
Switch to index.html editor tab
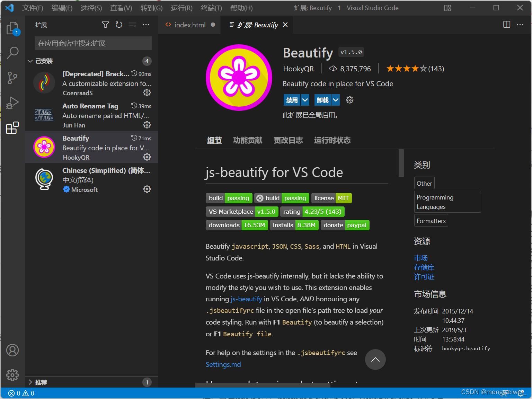pyautogui.click(x=189, y=25)
